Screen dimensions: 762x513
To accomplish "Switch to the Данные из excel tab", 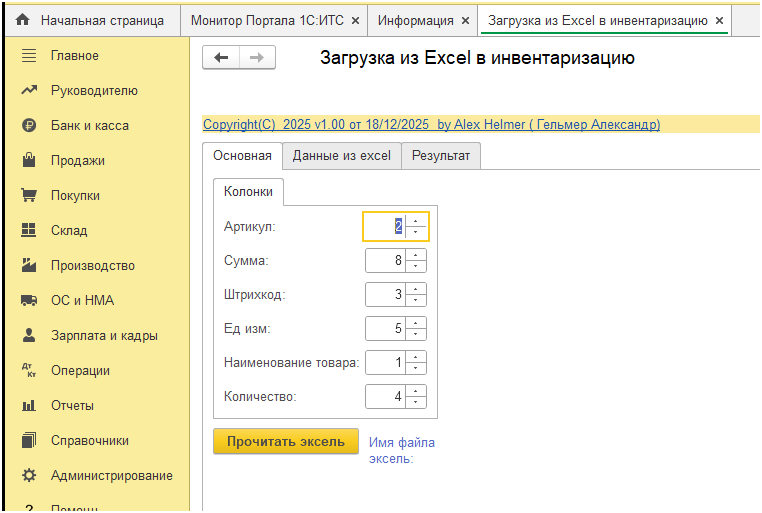I will (341, 156).
